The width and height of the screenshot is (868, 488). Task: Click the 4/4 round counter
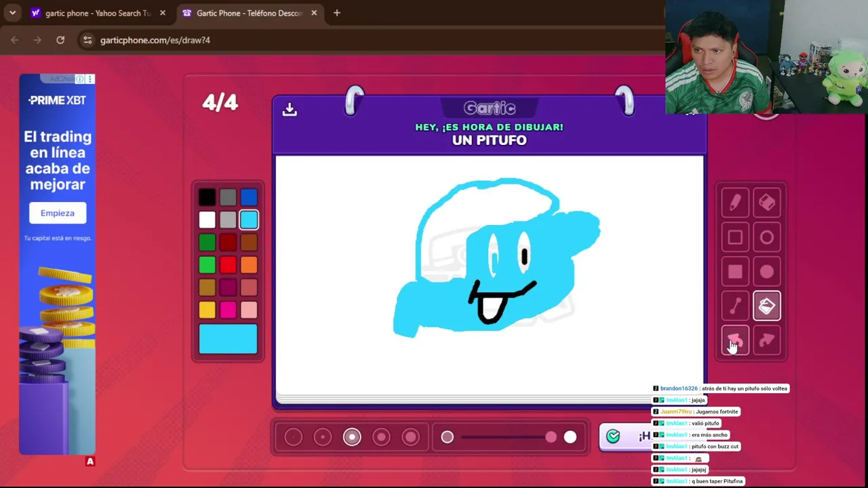(x=220, y=102)
